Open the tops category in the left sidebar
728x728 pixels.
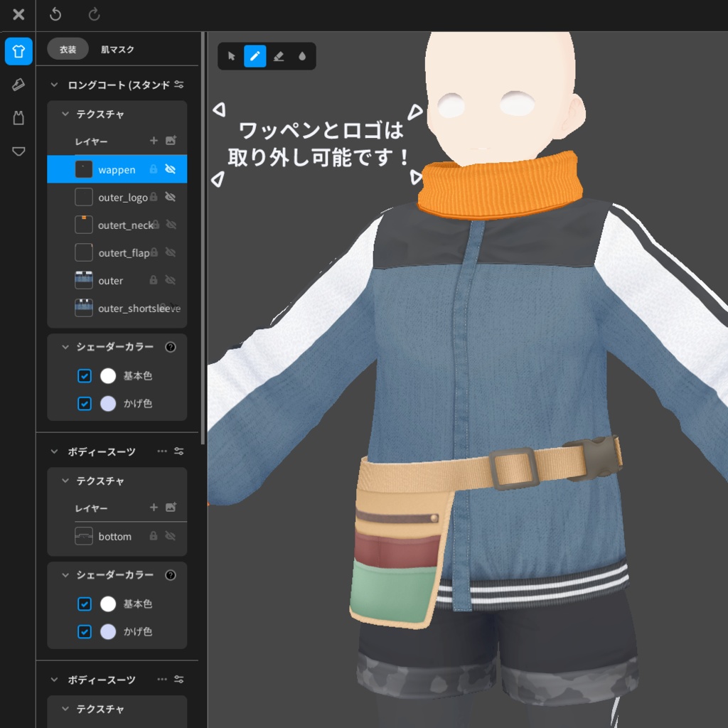[18, 50]
